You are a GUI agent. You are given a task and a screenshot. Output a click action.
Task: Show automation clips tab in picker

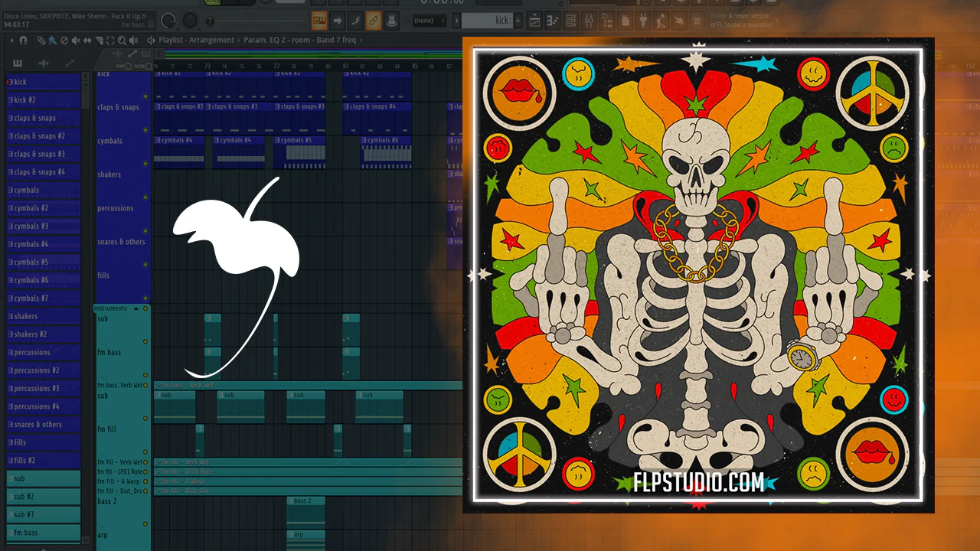coord(70,63)
